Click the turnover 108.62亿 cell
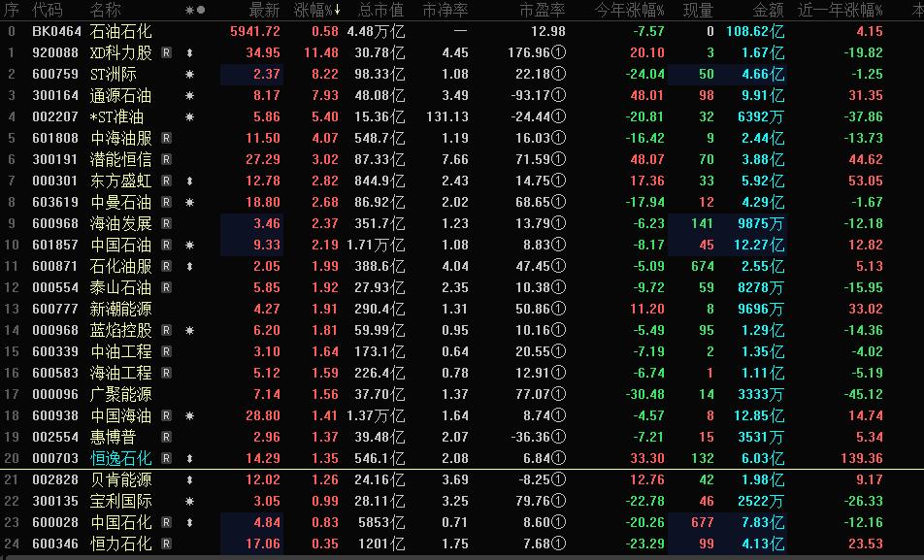This screenshot has height=560, width=924. click(755, 31)
